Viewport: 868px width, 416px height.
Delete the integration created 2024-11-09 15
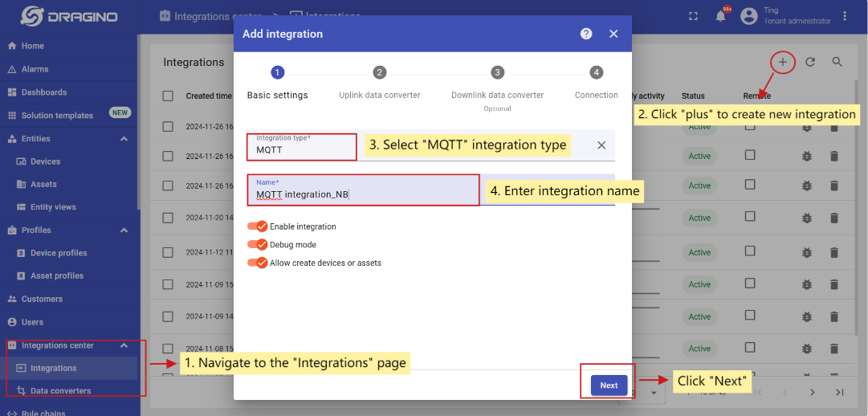(x=834, y=285)
